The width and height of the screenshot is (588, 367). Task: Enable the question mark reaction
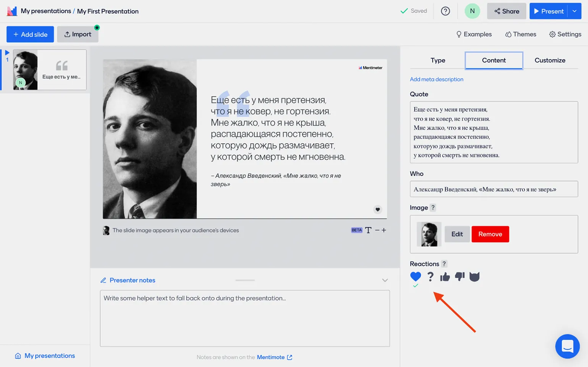[x=430, y=277]
